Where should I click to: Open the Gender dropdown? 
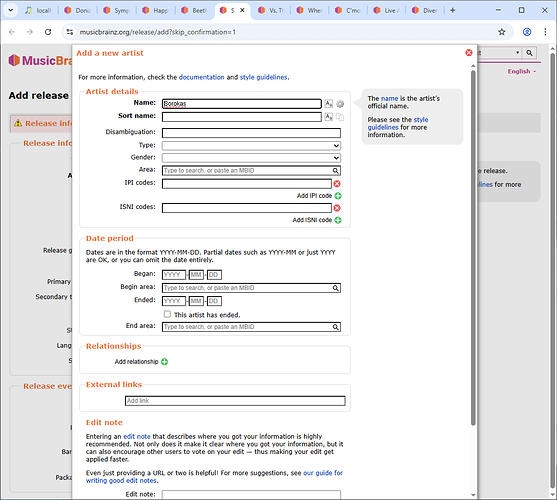(x=251, y=158)
